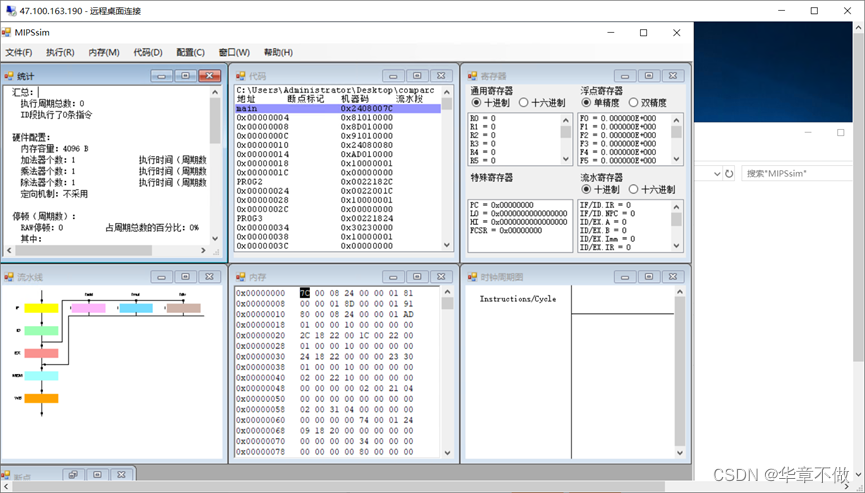Minimize the 代码 window
Screen dimensions: 865x493
[x=393, y=76]
